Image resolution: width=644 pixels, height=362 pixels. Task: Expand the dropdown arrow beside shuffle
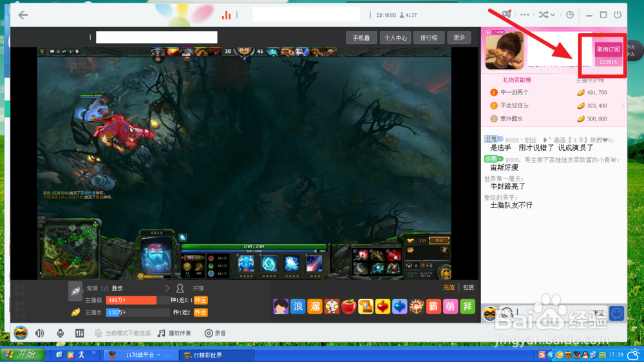(x=553, y=15)
